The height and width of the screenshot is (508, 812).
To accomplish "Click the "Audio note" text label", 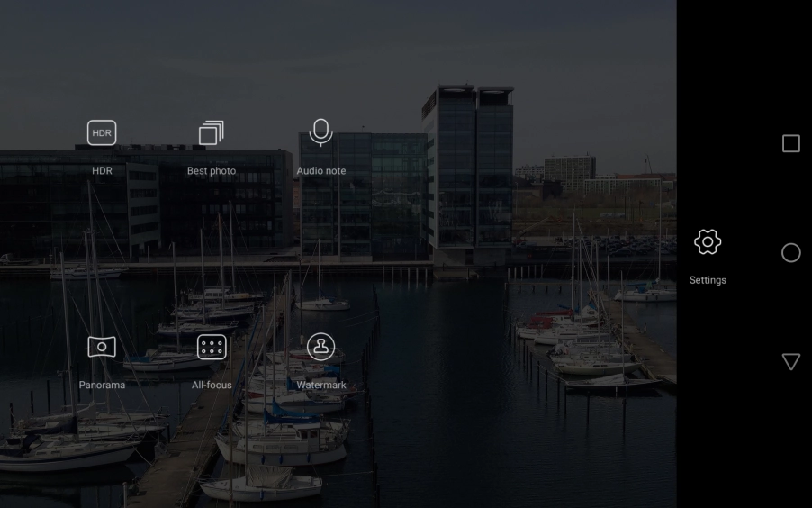I will 320,171.
